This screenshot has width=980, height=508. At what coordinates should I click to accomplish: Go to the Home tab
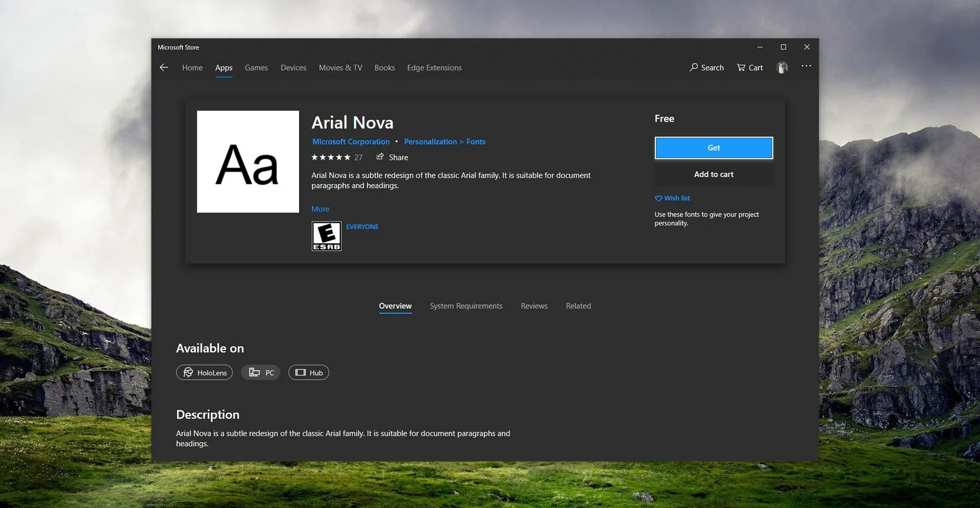(x=192, y=67)
